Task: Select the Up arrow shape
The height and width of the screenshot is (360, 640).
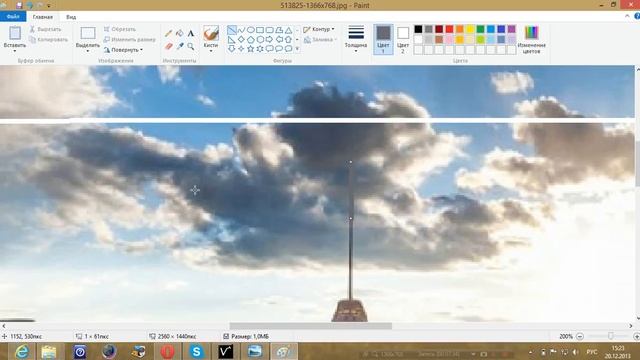Action: point(289,40)
